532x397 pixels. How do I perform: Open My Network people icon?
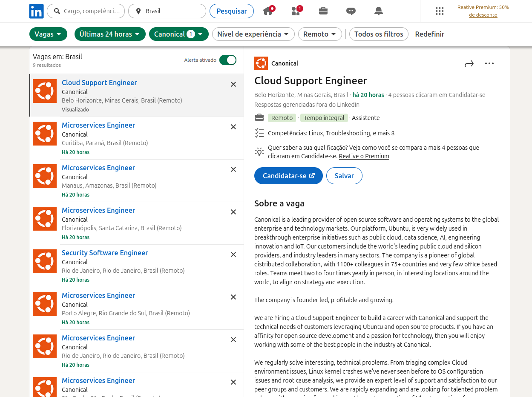296,11
